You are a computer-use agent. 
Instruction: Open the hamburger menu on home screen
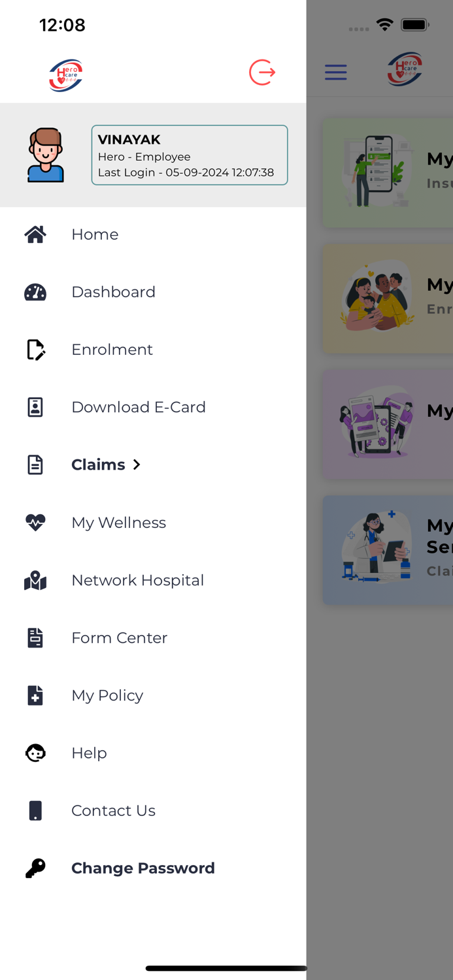[335, 73]
